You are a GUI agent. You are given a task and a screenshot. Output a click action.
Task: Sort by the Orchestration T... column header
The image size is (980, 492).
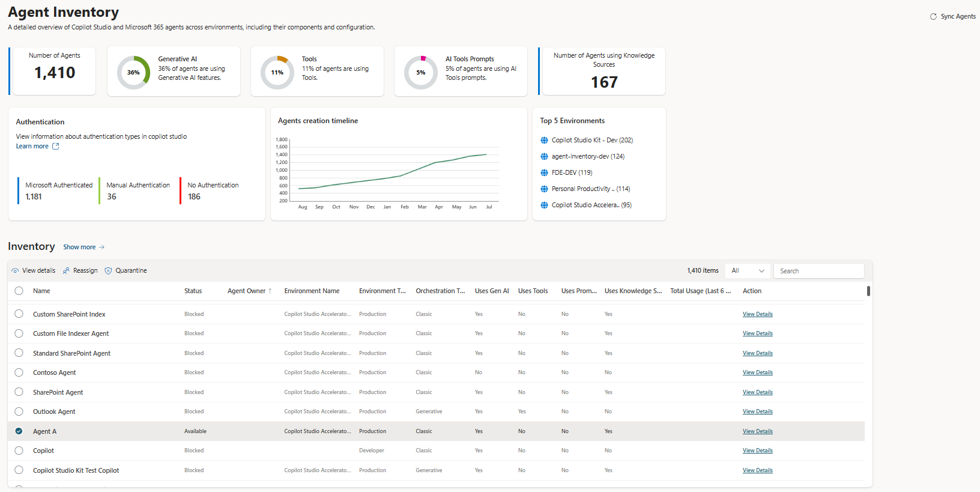click(x=440, y=291)
